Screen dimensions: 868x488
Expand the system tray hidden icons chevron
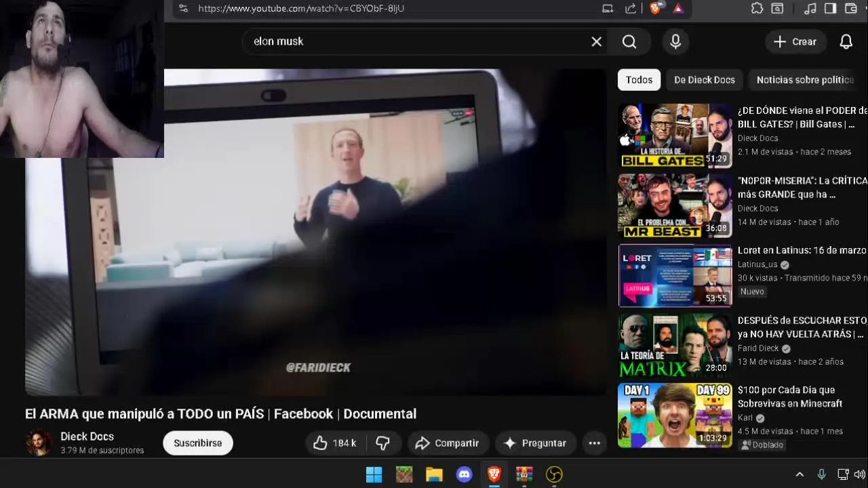coord(800,474)
